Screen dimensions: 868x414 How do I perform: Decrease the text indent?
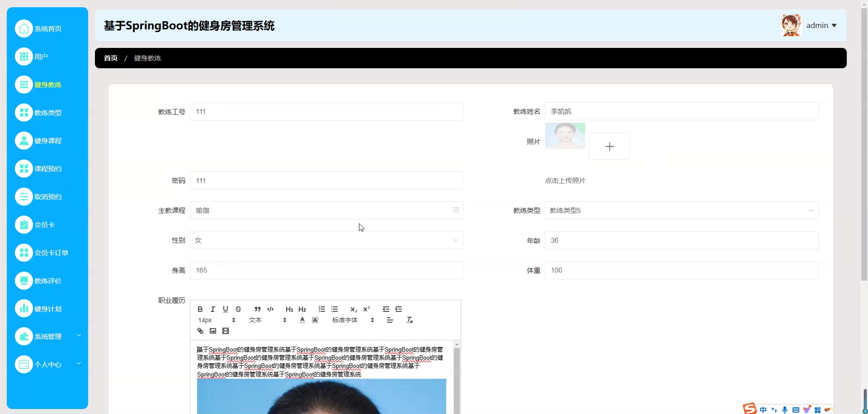pyautogui.click(x=386, y=309)
